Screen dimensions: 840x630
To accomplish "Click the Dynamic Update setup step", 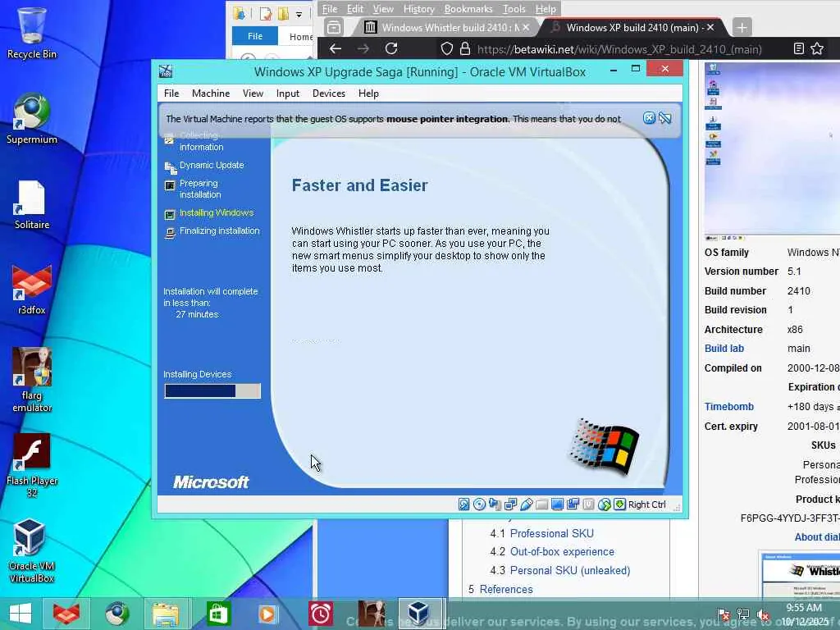I will 212,165.
